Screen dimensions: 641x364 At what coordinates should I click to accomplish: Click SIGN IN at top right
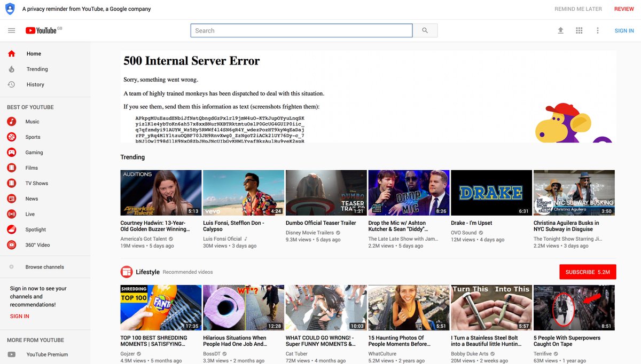(x=624, y=30)
